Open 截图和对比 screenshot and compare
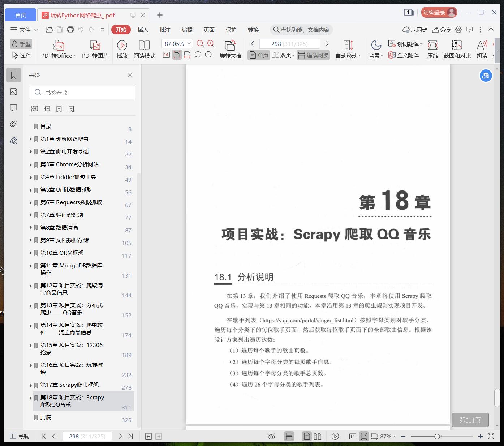 click(457, 50)
